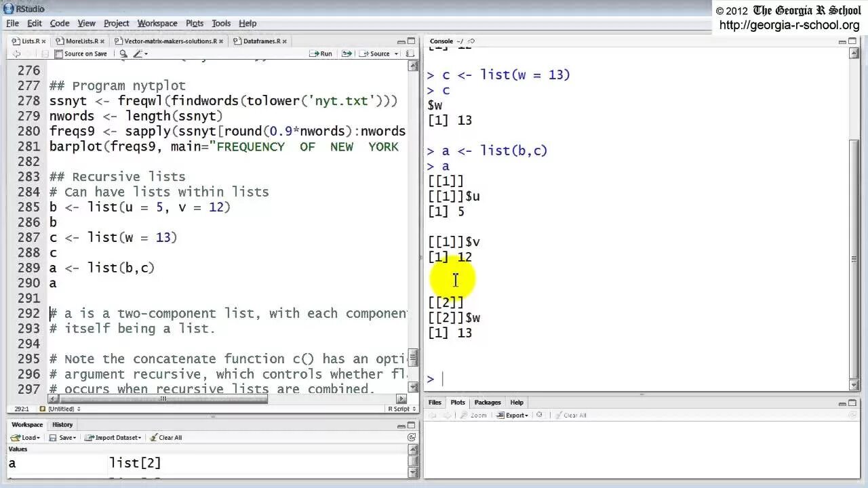The height and width of the screenshot is (488, 868).
Task: Switch to the Help tab in lower pane
Action: (x=517, y=403)
